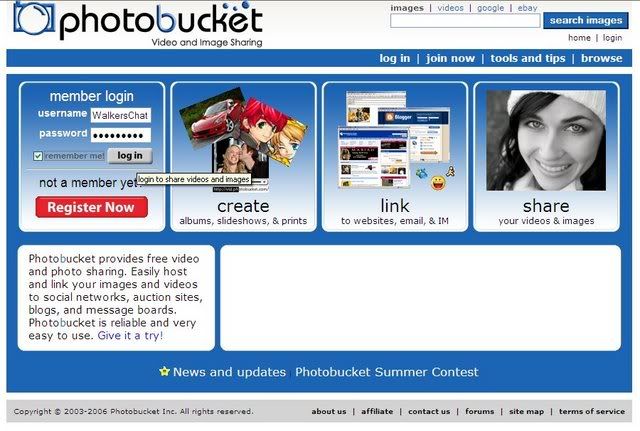Click the red Register Now button
Screen dimensions: 640x431
[91, 207]
